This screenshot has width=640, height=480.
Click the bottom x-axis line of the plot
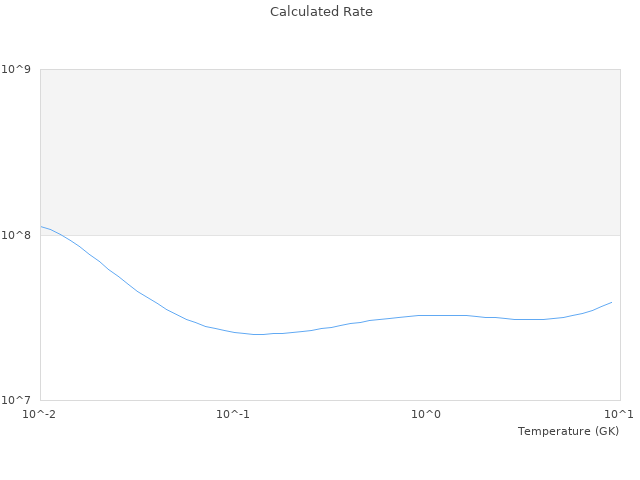click(330, 400)
